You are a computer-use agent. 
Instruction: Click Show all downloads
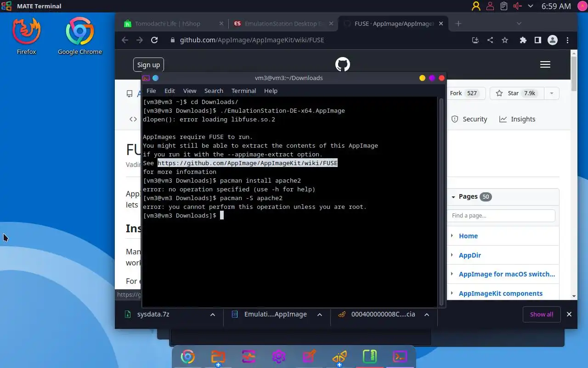click(542, 315)
